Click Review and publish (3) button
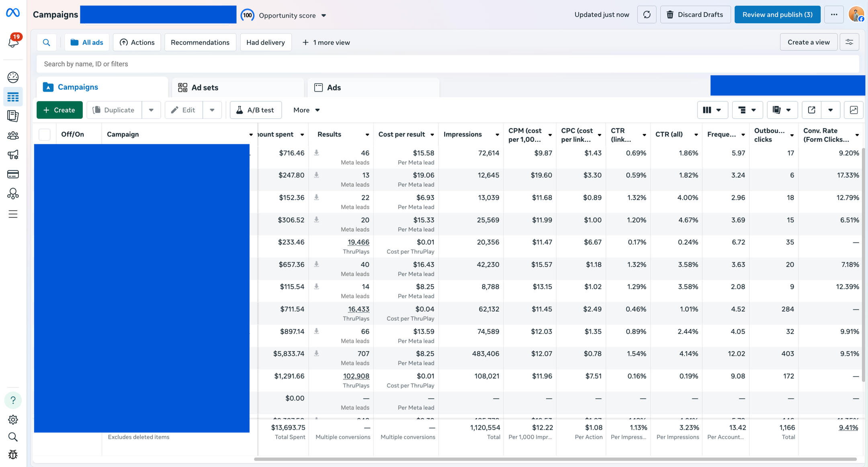Screen dimensions: 868x467 click(x=777, y=14)
